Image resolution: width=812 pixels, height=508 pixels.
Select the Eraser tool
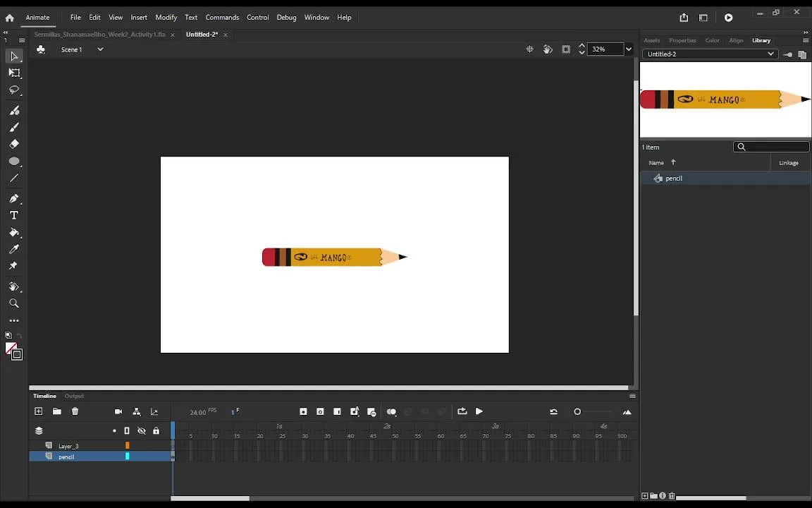(14, 144)
